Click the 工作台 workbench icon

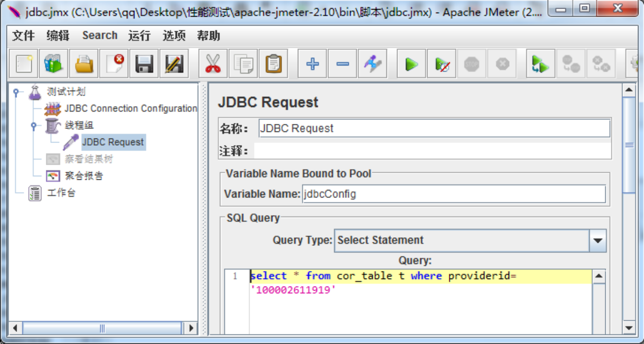[35, 193]
